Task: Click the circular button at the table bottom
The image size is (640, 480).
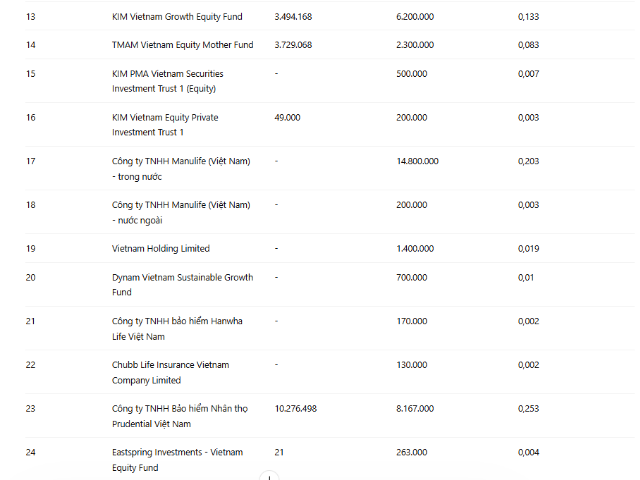Action: tap(267, 477)
